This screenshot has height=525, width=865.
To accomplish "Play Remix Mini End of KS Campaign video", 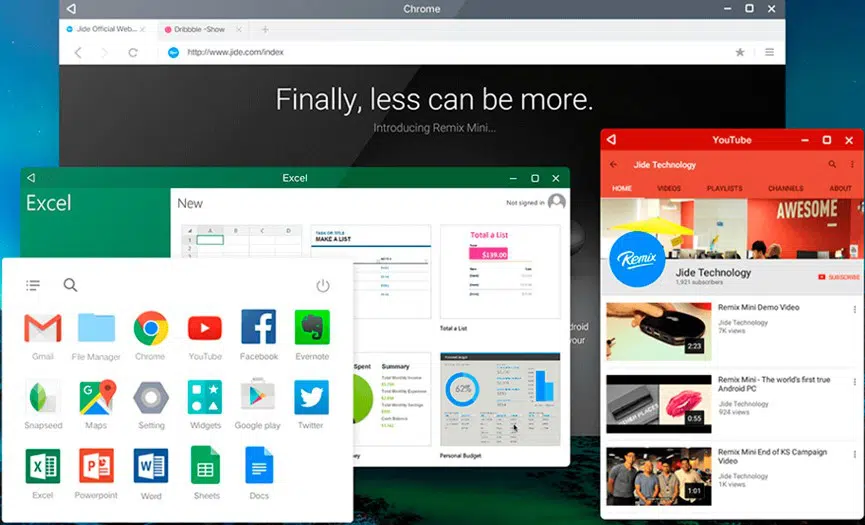I will (659, 476).
